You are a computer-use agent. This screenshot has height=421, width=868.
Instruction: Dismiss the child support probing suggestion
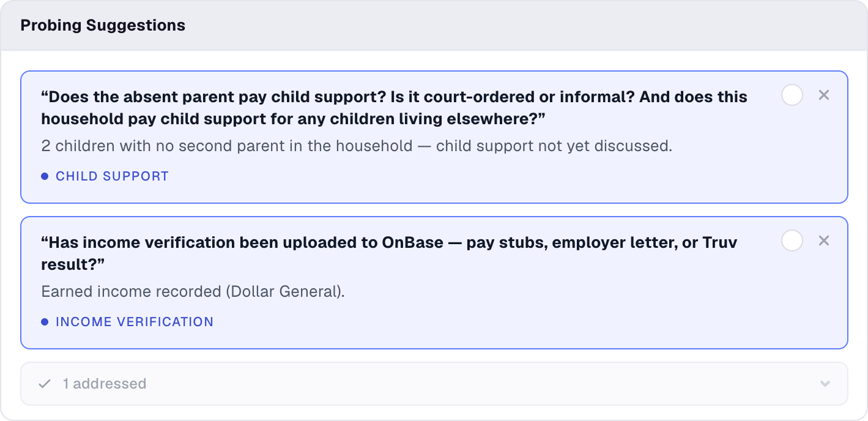(x=824, y=95)
